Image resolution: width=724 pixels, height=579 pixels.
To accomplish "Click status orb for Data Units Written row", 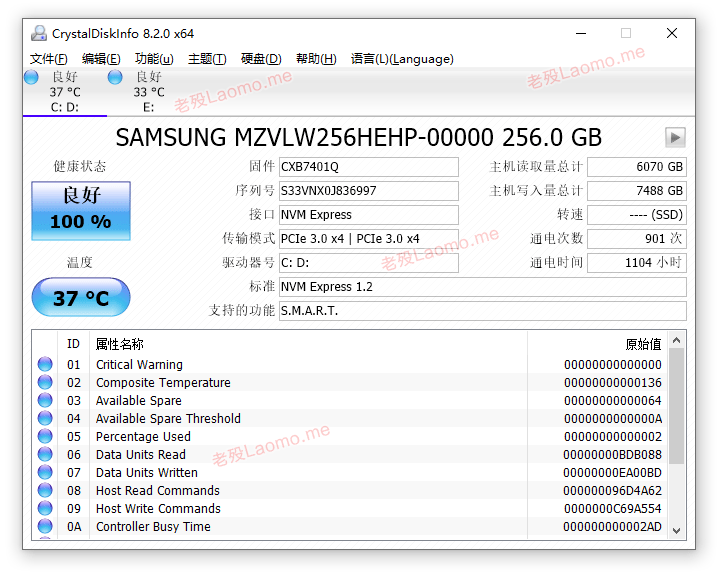I will coord(45,472).
